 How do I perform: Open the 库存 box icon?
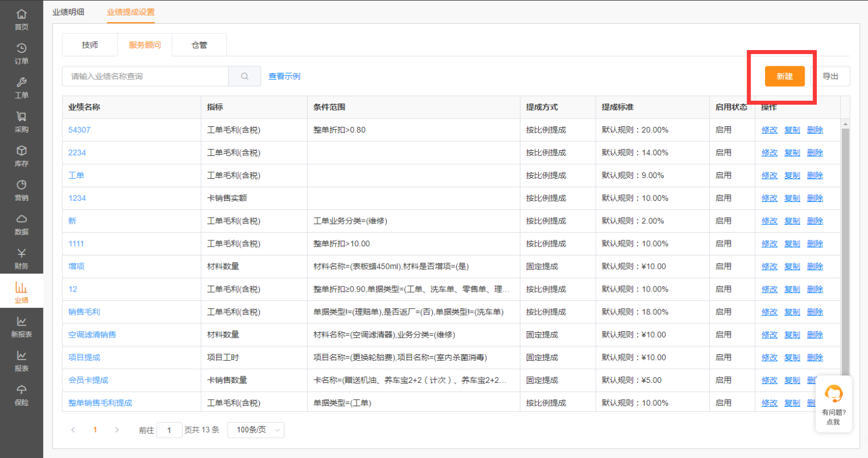(22, 150)
